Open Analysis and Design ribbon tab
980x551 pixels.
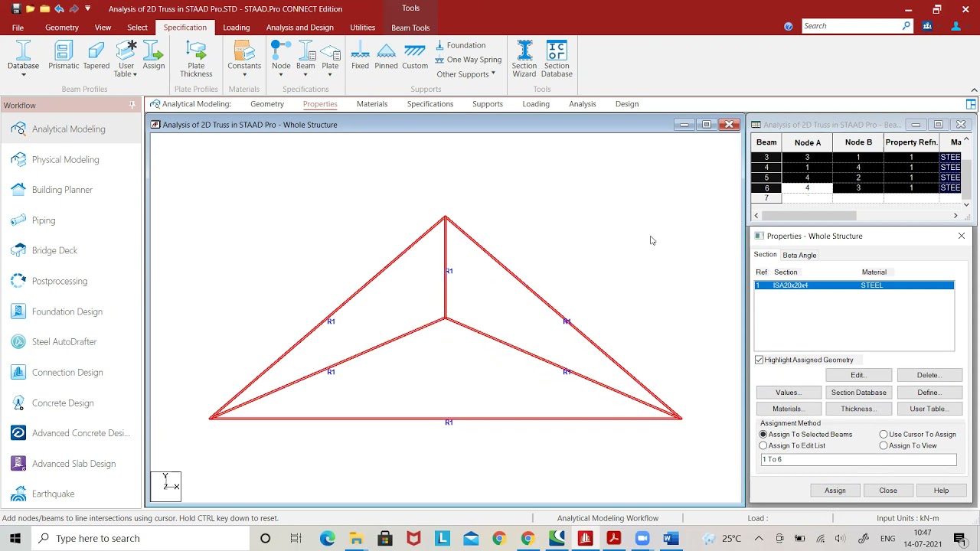299,28
